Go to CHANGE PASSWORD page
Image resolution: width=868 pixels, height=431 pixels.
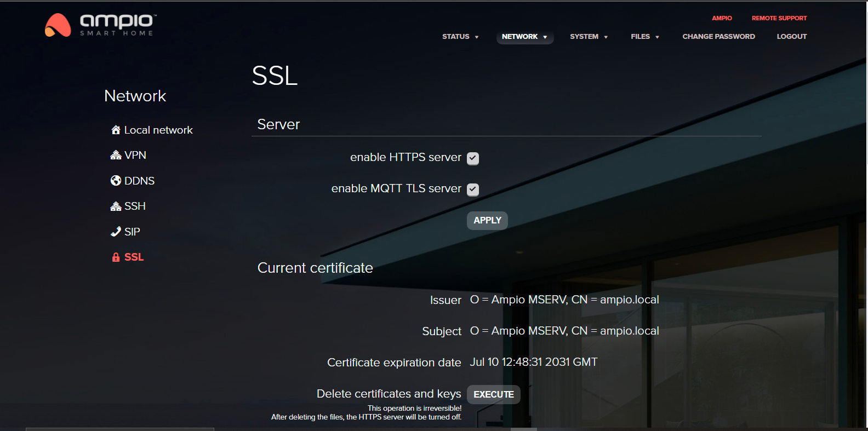tap(718, 37)
